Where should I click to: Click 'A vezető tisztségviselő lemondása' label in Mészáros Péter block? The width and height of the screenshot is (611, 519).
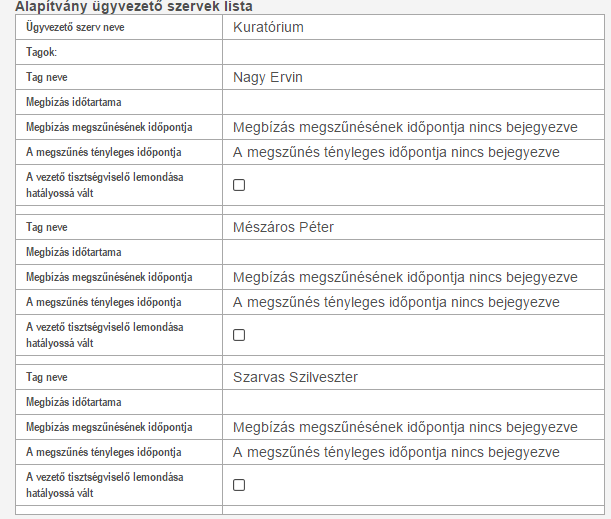coord(104,327)
